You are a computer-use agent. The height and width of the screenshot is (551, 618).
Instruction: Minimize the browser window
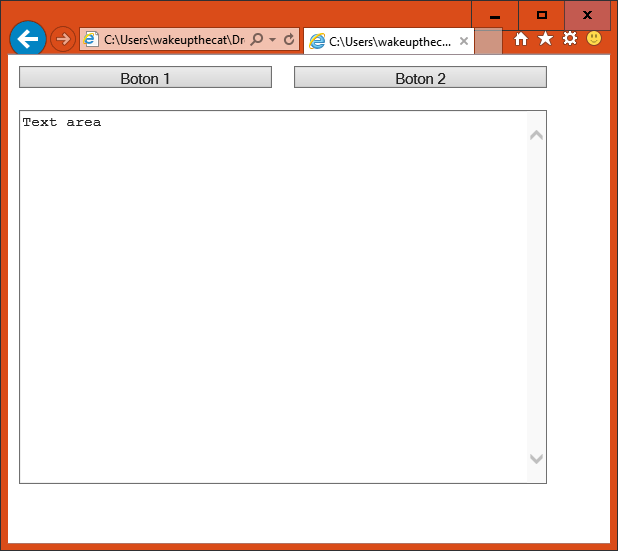click(495, 16)
